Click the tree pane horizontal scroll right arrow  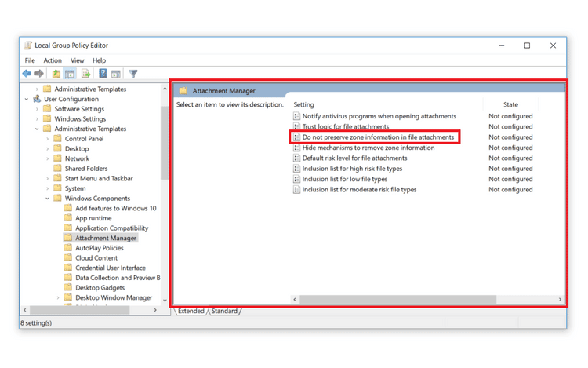pyautogui.click(x=155, y=310)
